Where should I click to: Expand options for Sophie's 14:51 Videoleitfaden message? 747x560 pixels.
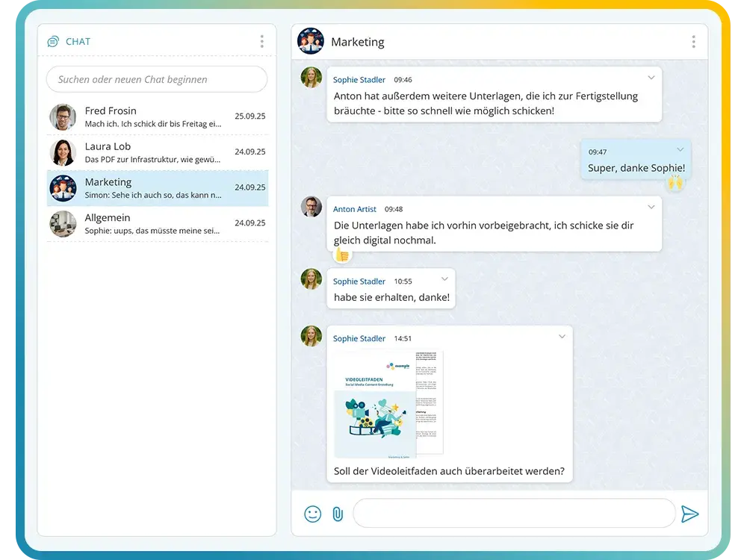click(562, 337)
